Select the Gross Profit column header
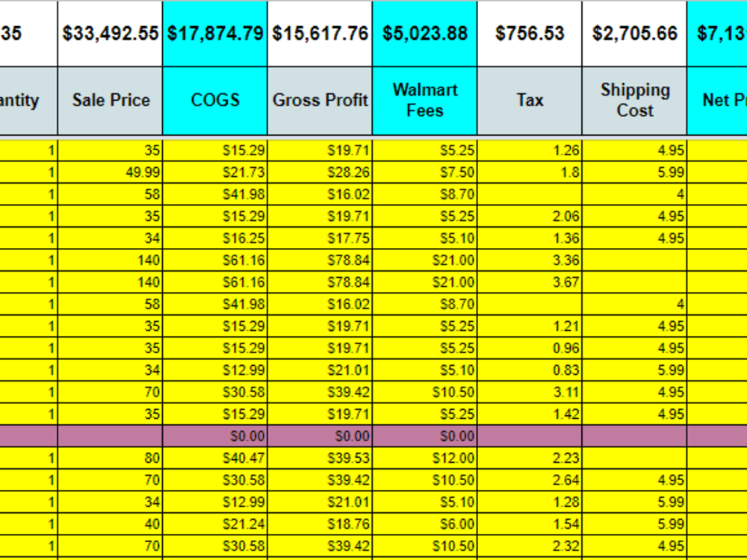 (320, 101)
